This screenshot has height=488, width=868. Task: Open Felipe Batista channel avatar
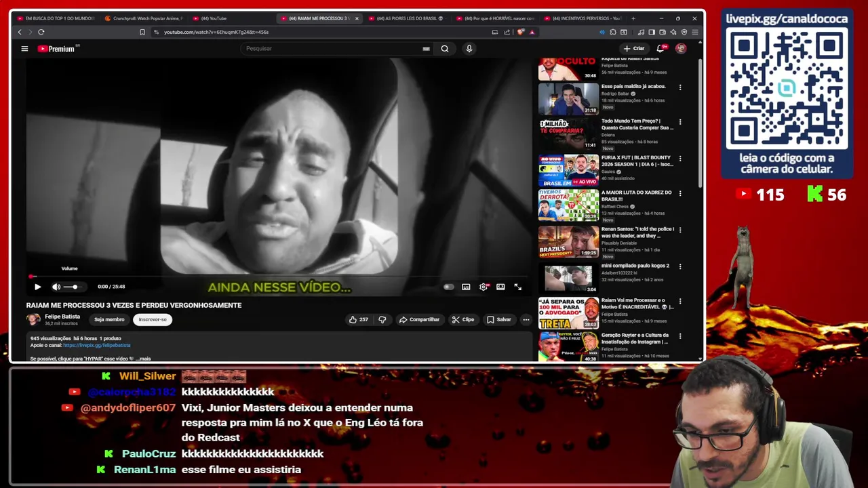pyautogui.click(x=33, y=319)
